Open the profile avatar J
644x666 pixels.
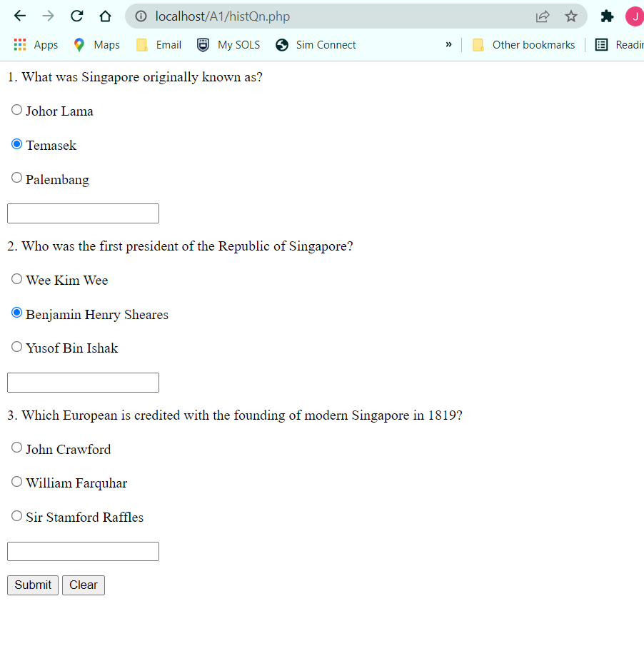point(635,16)
